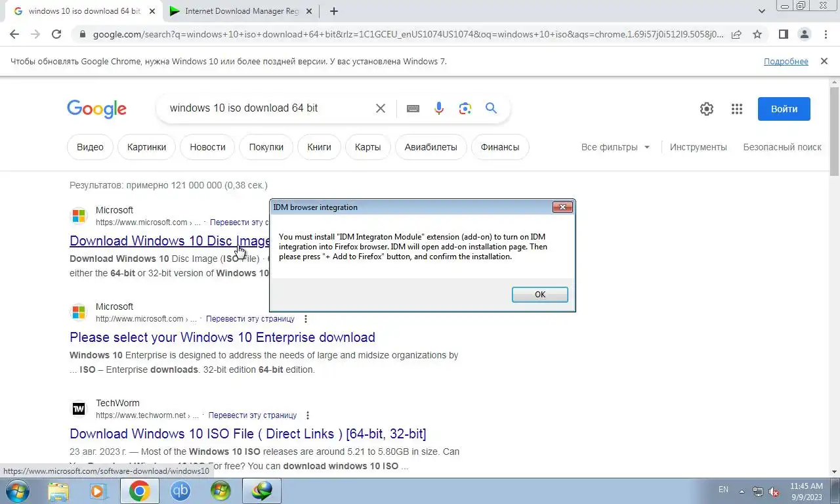The height and width of the screenshot is (504, 840).
Task: Clear the search query with X
Action: (380, 108)
